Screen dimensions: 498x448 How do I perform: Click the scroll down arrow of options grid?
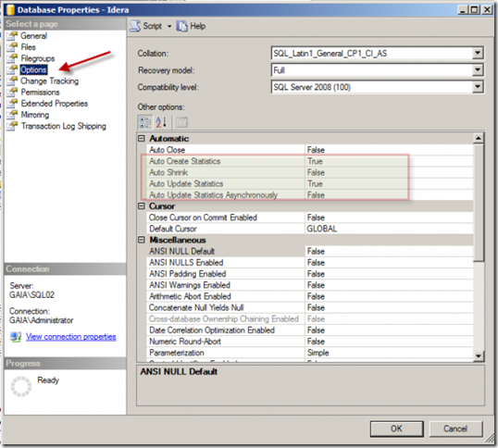[x=478, y=355]
